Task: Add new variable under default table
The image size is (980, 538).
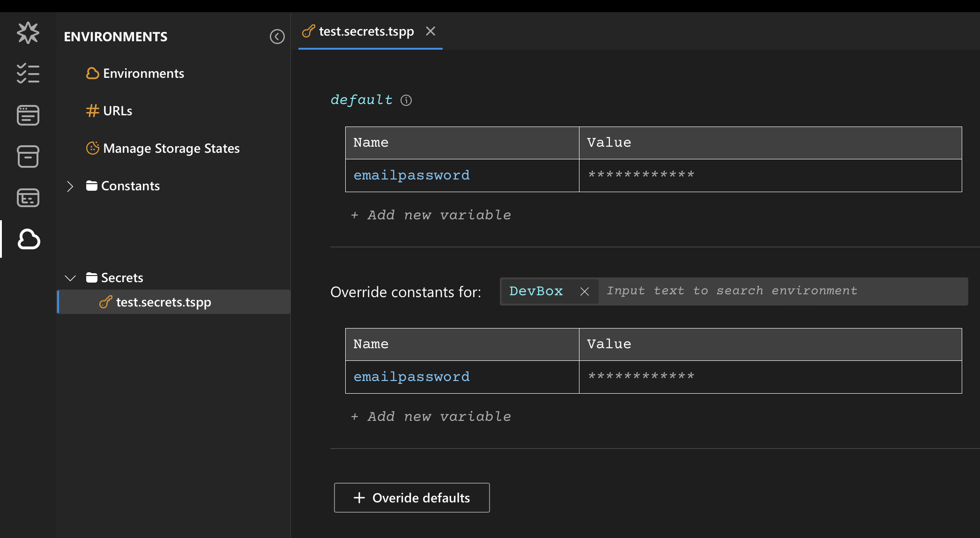Action: [431, 215]
